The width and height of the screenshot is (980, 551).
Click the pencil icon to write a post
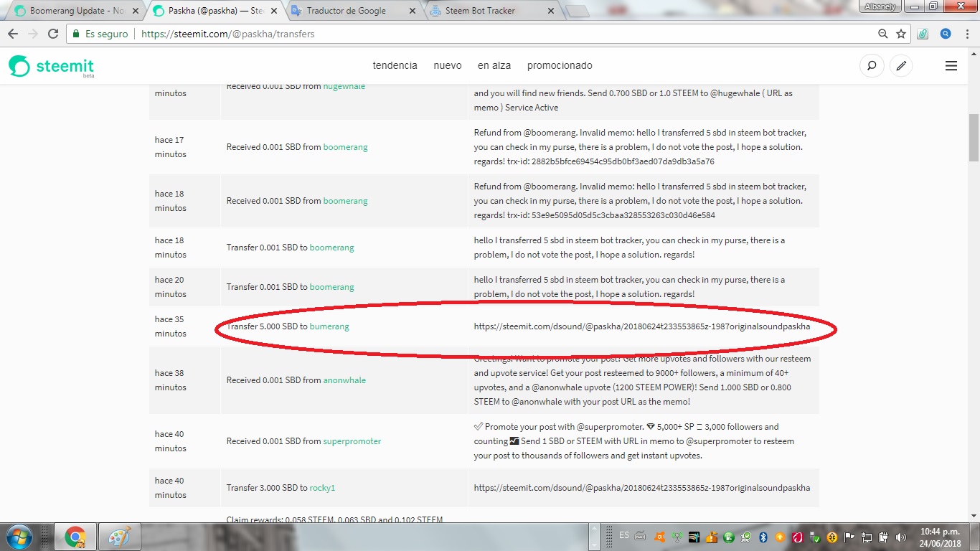[901, 66]
